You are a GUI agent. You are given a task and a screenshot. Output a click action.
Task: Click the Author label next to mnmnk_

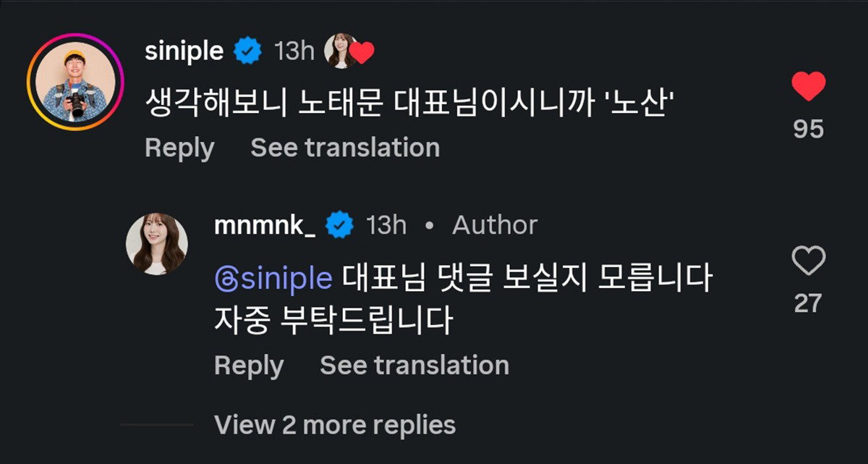[495, 225]
